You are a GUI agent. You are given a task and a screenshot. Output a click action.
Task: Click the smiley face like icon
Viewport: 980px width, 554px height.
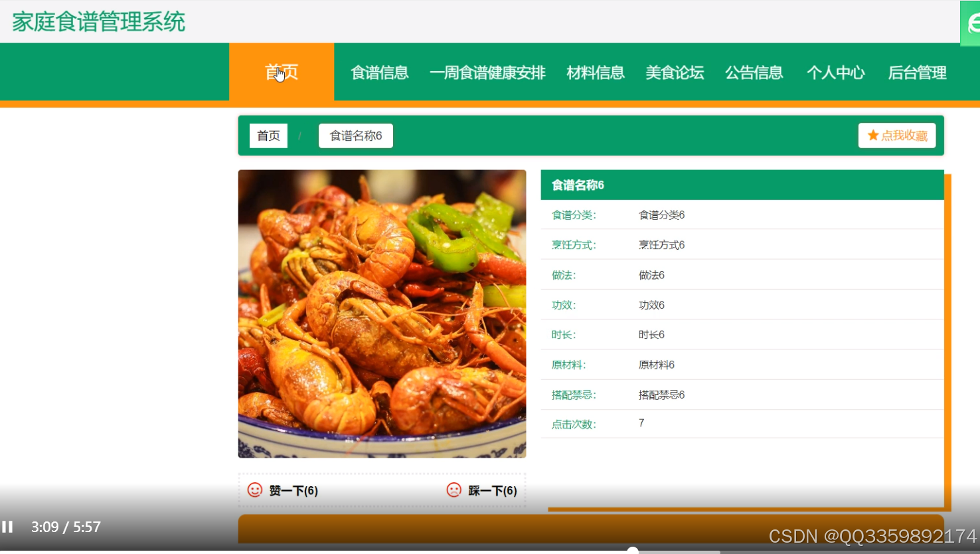(x=255, y=490)
